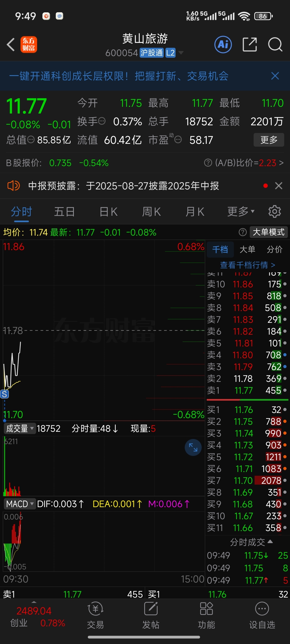Tap the (A/B)比价 question mark icon
This screenshot has height=644, width=290.
pos(208,163)
